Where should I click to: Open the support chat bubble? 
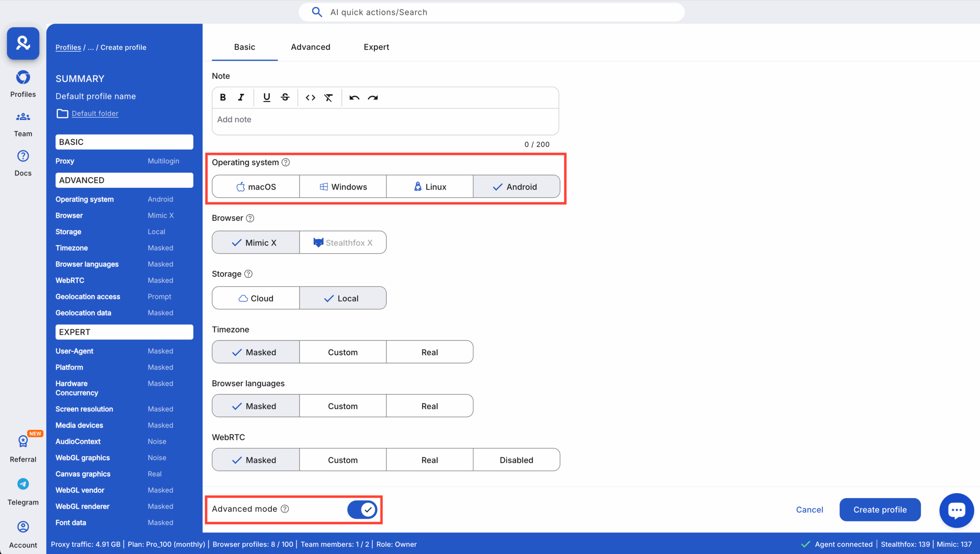point(956,510)
